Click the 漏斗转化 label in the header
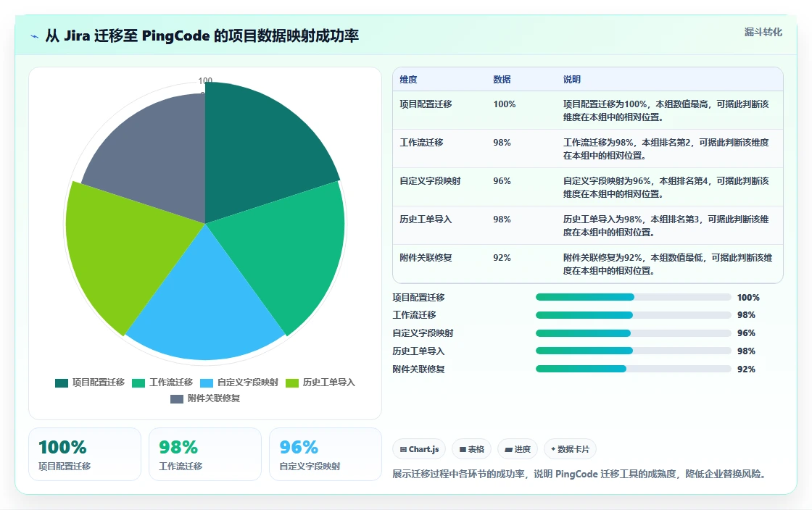Screen dimensions: 812x510 [763, 32]
